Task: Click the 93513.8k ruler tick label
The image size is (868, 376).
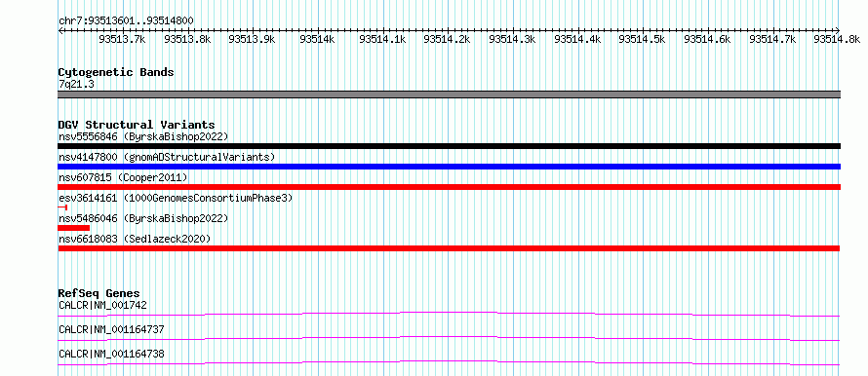Action: click(187, 39)
